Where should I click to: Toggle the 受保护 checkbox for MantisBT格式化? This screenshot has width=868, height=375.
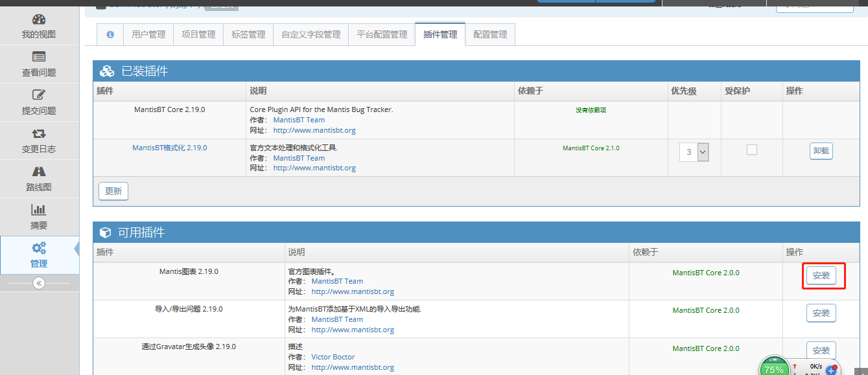752,150
